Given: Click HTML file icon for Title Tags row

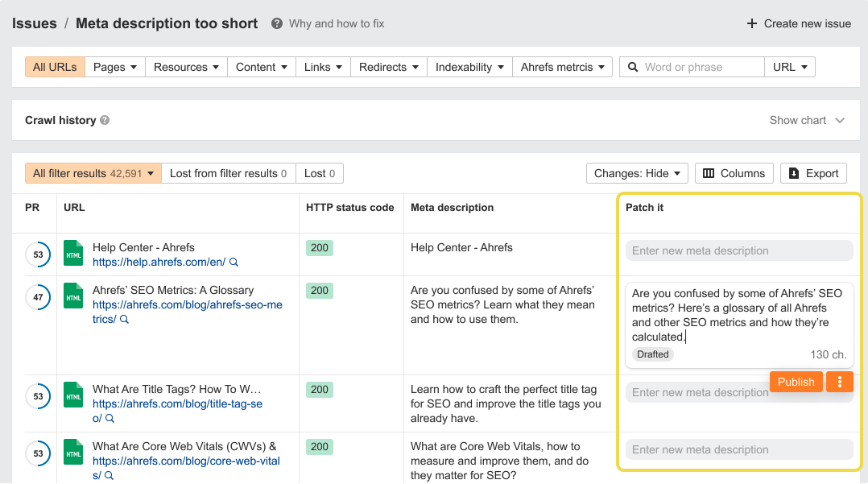Looking at the screenshot, I should [73, 395].
